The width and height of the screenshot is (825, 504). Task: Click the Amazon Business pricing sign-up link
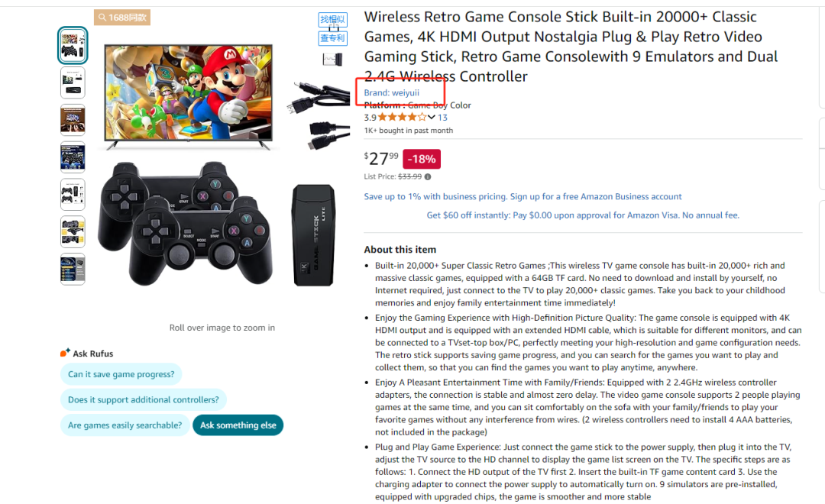pos(522,196)
